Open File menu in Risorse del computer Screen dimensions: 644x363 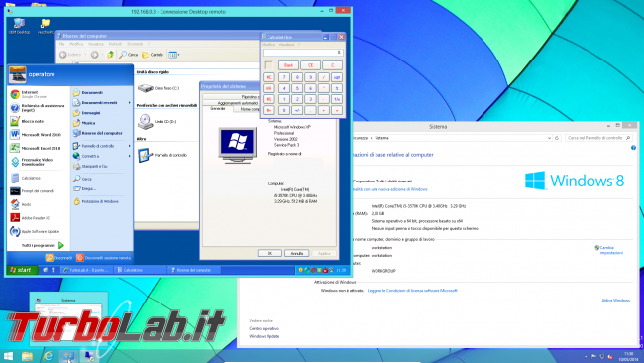click(61, 44)
